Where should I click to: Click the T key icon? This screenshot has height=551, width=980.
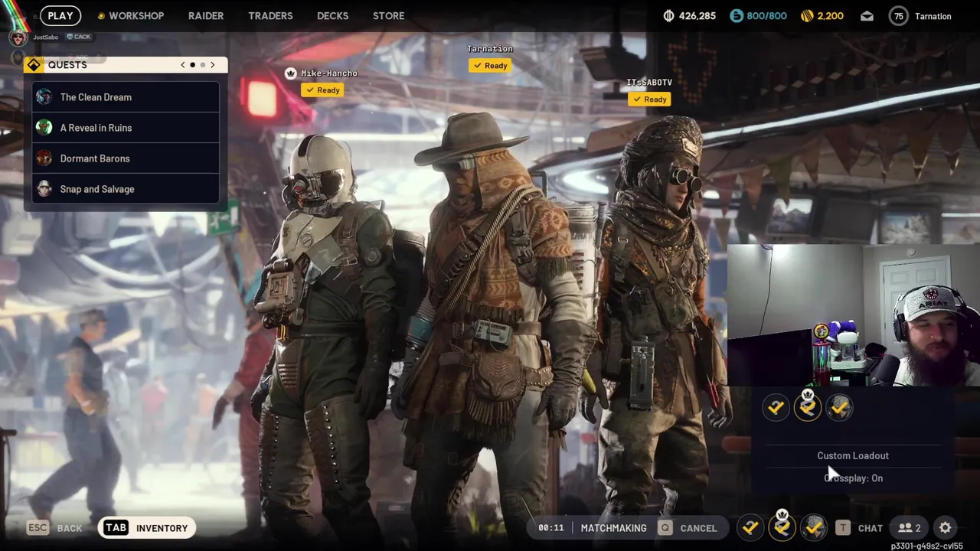[x=843, y=528]
